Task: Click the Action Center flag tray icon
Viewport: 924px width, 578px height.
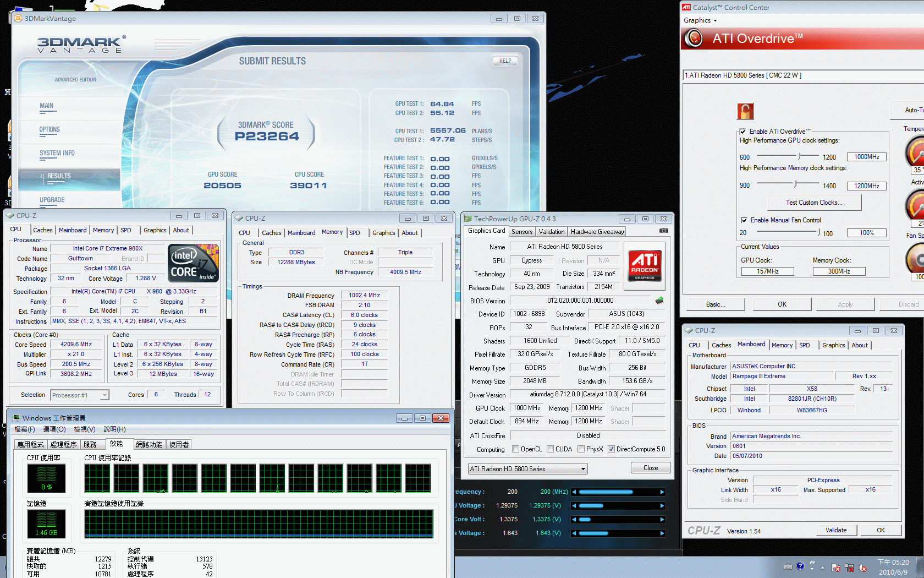Action: (836, 568)
